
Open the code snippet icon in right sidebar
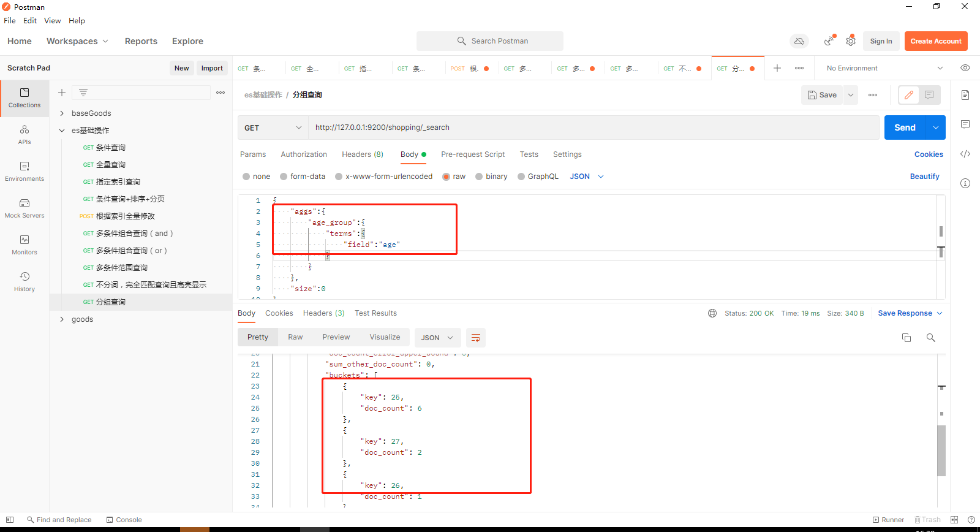(x=965, y=154)
